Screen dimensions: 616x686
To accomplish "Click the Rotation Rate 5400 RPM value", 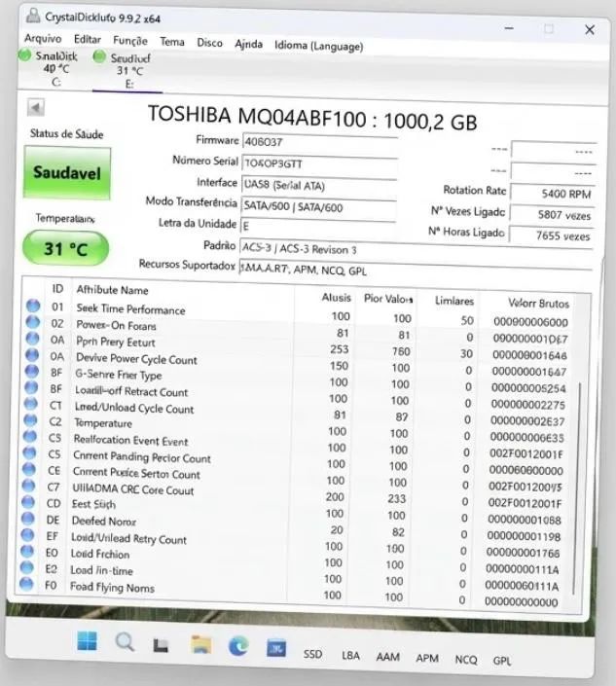I will click(x=553, y=194).
